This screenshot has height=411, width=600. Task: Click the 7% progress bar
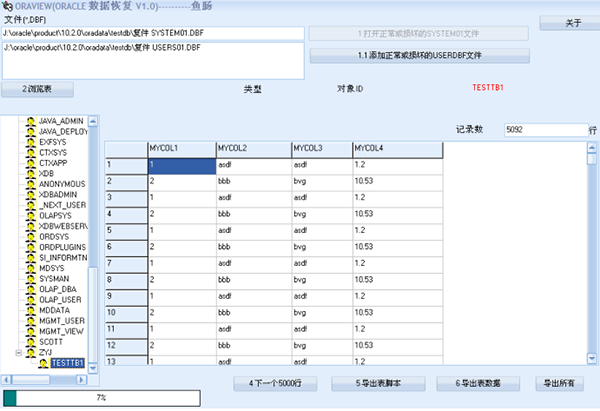102,398
